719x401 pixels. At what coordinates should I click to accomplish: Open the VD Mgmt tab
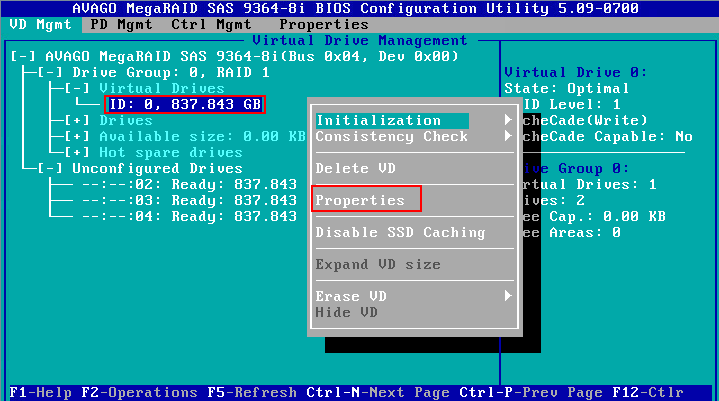pos(36,24)
